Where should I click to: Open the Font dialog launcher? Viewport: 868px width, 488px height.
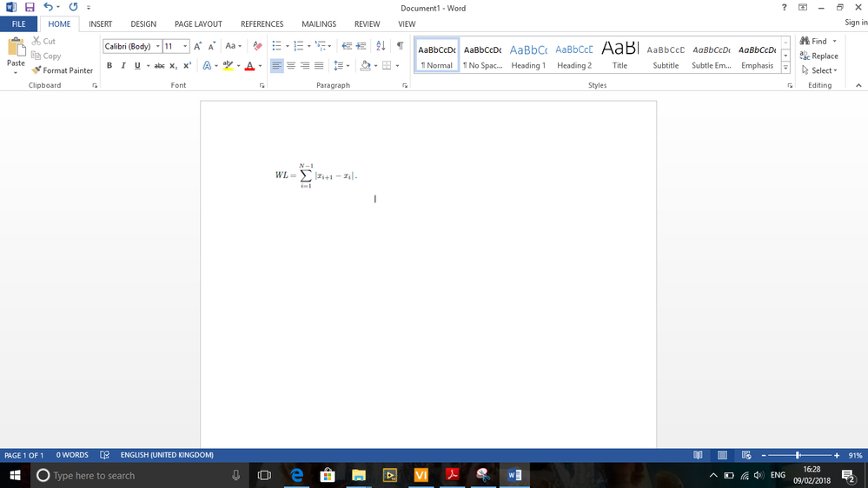pyautogui.click(x=262, y=86)
